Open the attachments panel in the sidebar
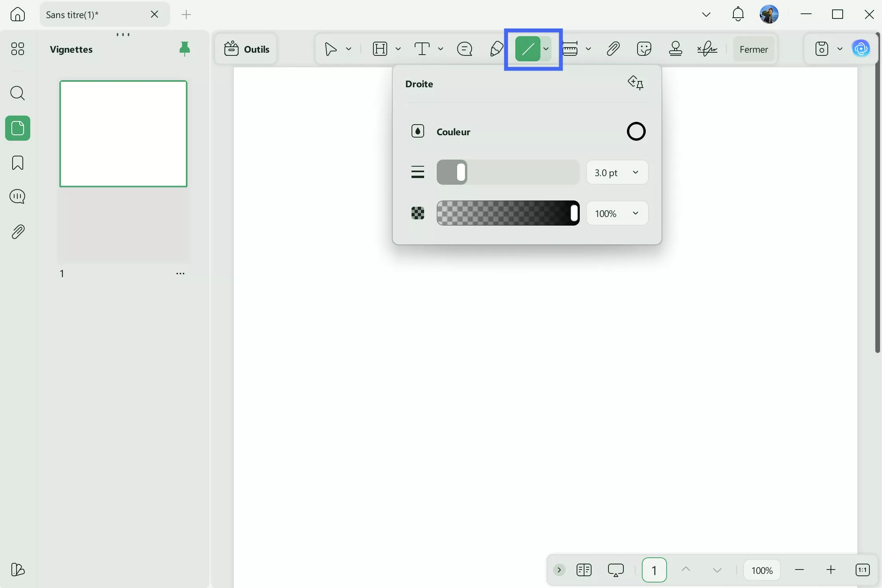 point(17,232)
